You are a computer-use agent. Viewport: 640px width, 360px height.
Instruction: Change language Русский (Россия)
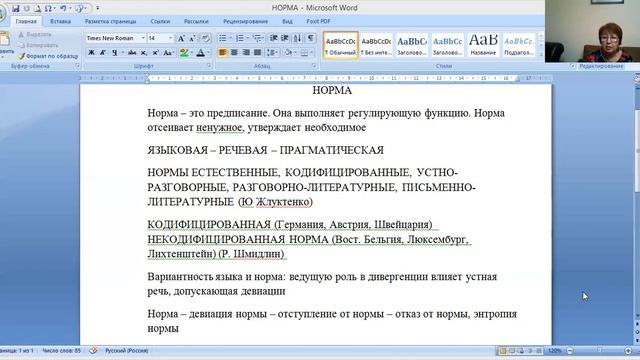coord(127,351)
